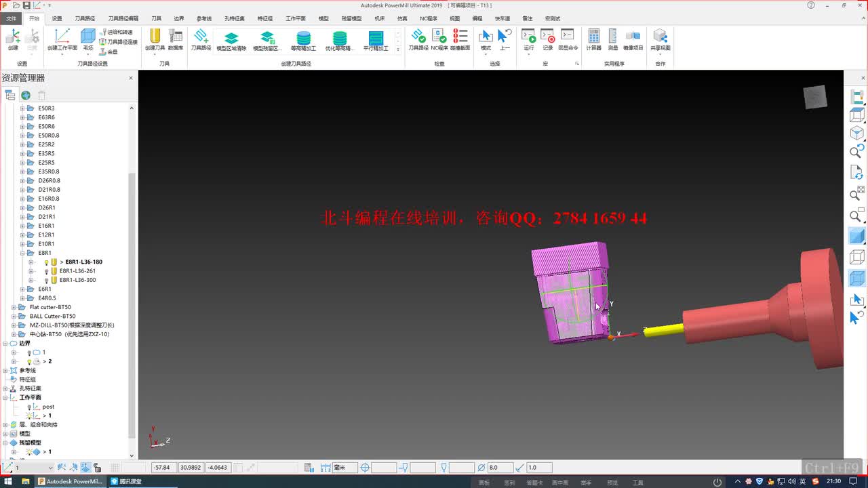Select 模型残留区域 rest strategy

coord(267,41)
